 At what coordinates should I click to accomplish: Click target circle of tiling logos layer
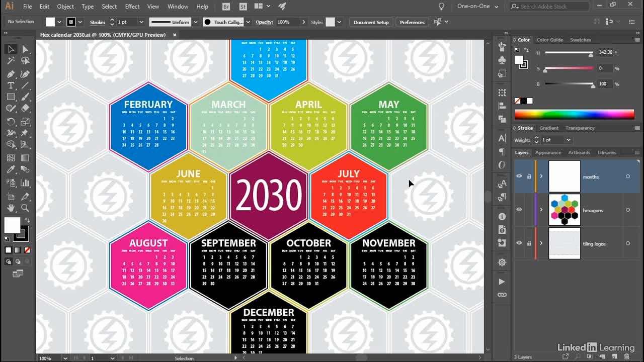(627, 243)
